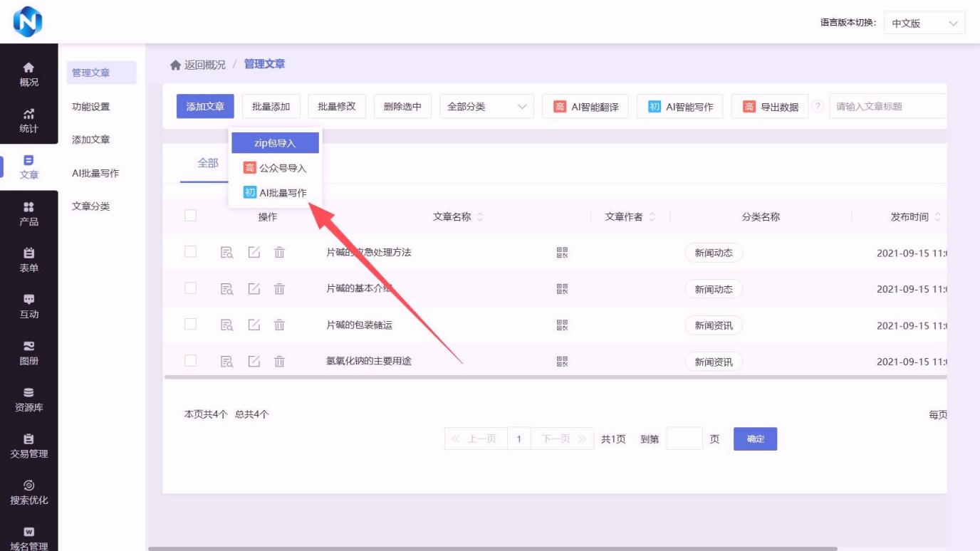Click the help question mark near 导出数据

818,106
